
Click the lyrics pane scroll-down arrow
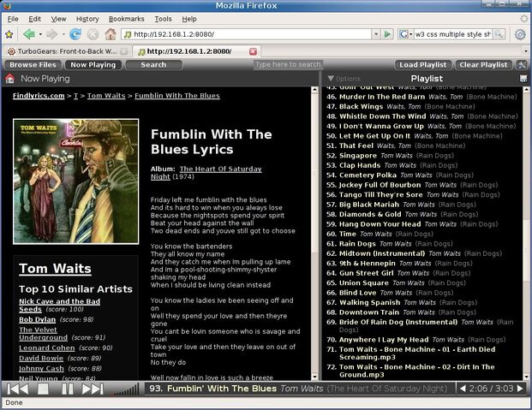click(314, 377)
